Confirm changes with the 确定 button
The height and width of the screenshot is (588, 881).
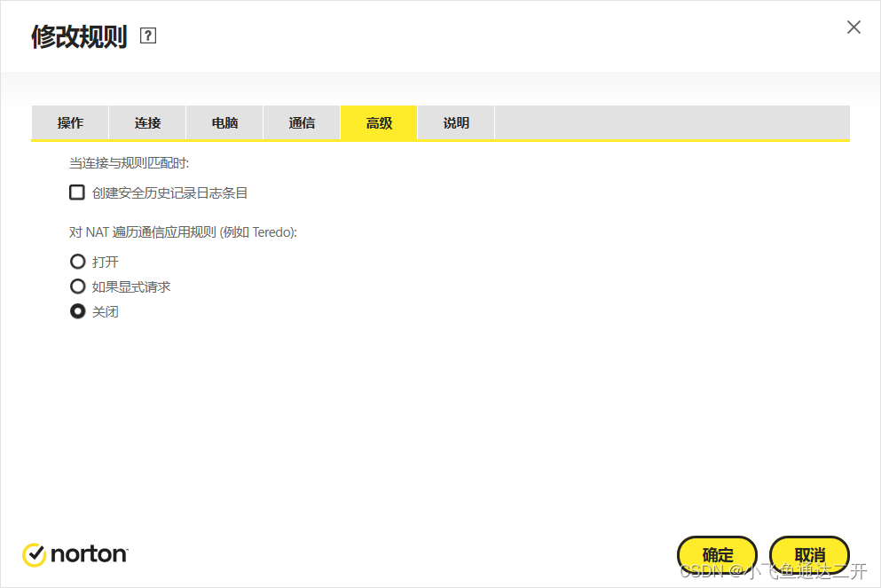[x=717, y=554]
